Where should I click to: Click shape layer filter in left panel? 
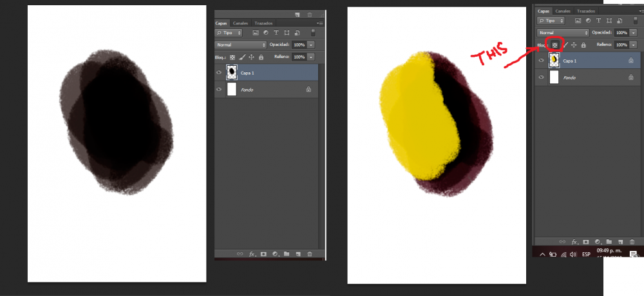pyautogui.click(x=287, y=32)
